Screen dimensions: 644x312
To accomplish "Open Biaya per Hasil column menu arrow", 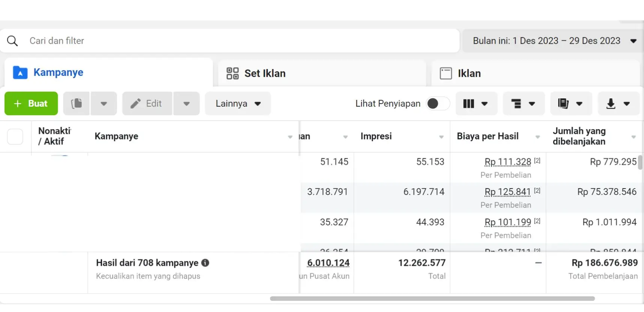I will [x=538, y=137].
